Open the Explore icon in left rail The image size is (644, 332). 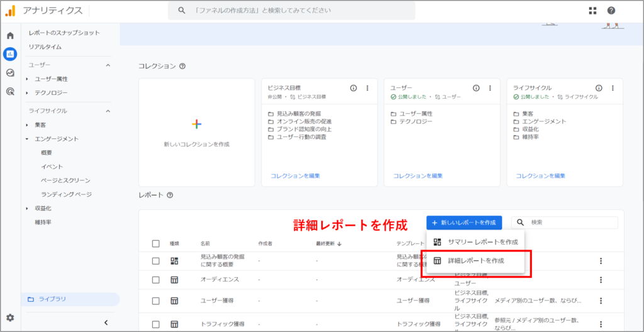10,73
